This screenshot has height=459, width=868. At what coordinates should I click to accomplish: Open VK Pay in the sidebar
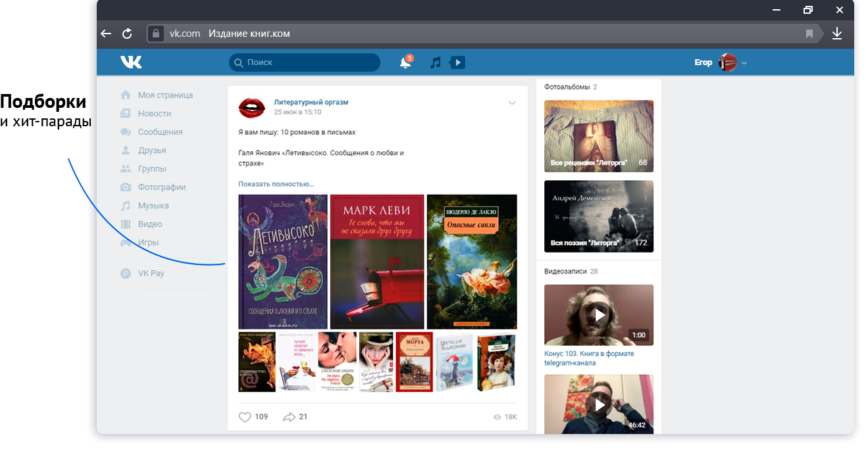[151, 274]
